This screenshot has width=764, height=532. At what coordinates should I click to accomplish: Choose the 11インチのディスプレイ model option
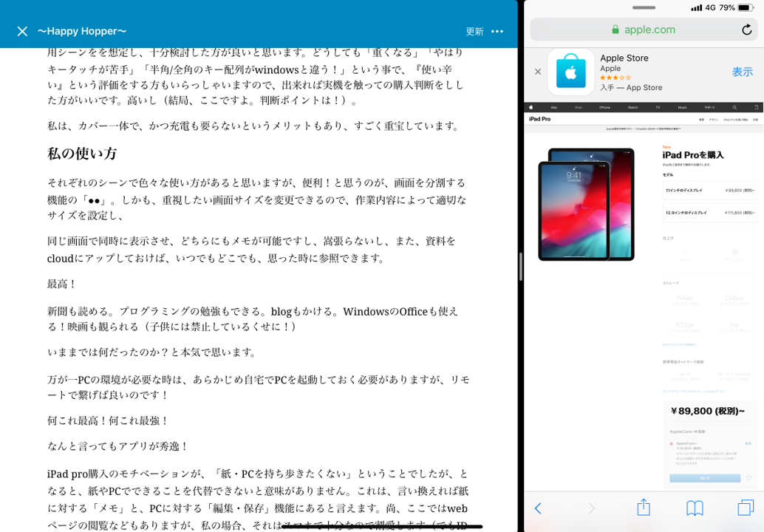click(x=709, y=190)
